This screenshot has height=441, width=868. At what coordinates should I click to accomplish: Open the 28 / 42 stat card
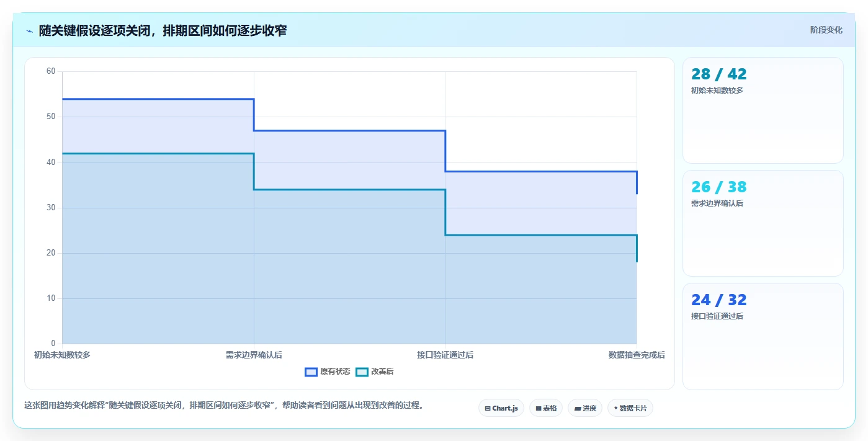click(763, 110)
